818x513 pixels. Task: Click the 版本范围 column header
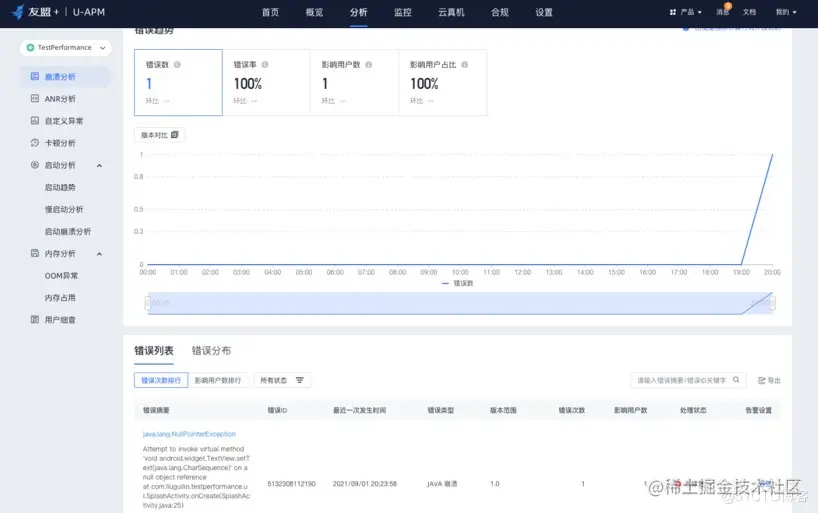point(503,410)
